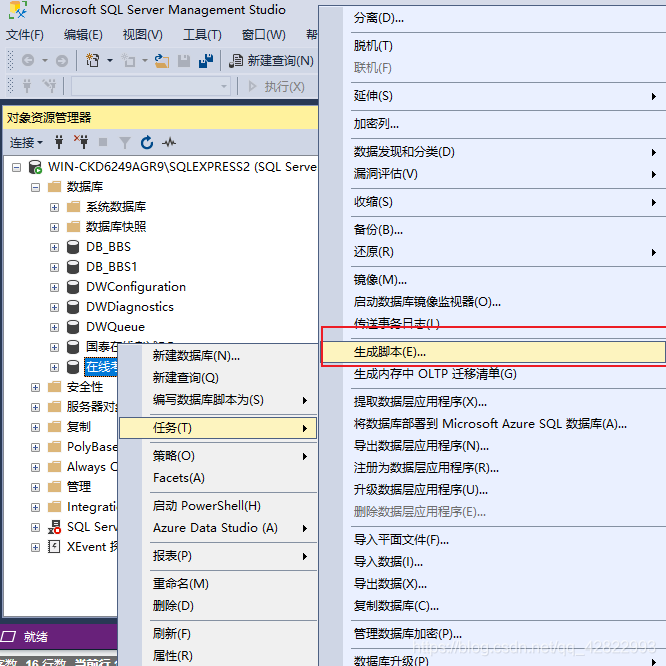
Task: Expand the DWDiagnostics database node
Action: (x=54, y=307)
